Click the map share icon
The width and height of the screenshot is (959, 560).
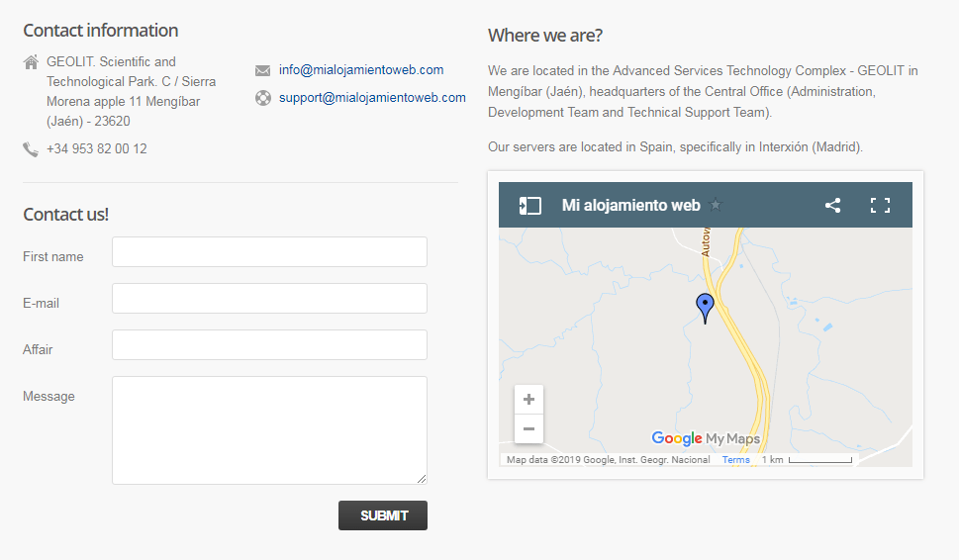[x=832, y=206]
